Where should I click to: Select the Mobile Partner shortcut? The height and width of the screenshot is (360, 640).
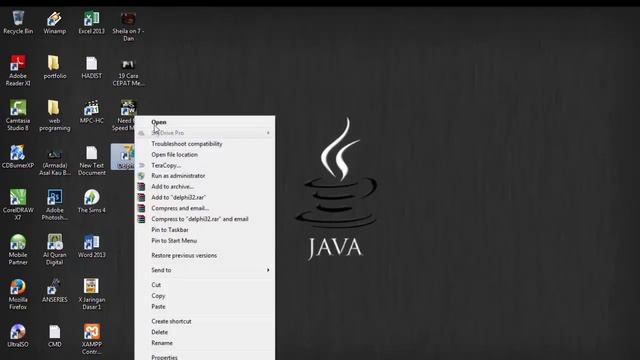tap(18, 250)
